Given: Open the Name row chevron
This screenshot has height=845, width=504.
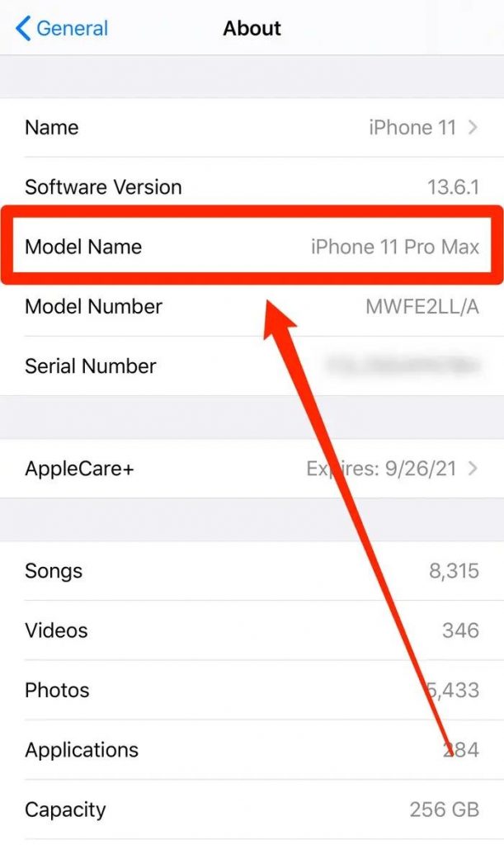Looking at the screenshot, I should (x=473, y=128).
